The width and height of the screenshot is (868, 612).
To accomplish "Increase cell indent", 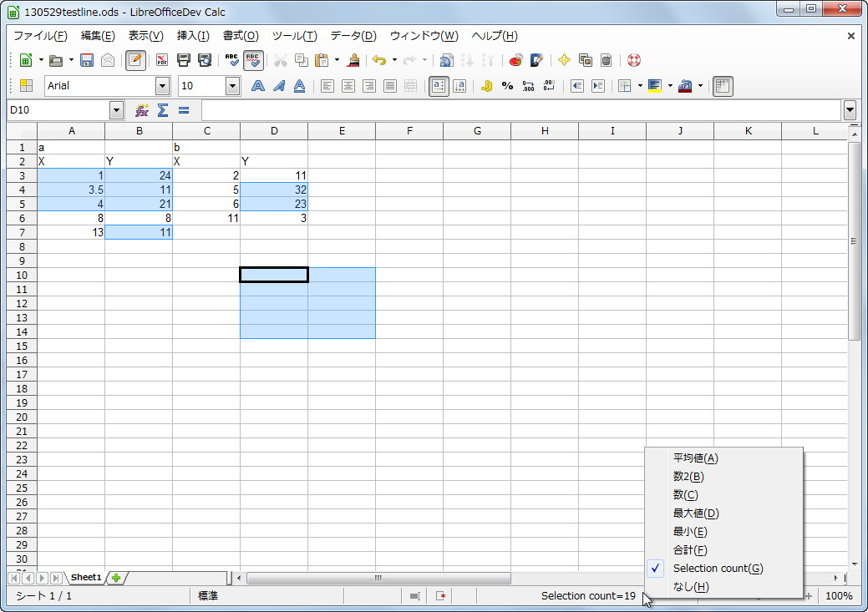I will pyautogui.click(x=598, y=86).
